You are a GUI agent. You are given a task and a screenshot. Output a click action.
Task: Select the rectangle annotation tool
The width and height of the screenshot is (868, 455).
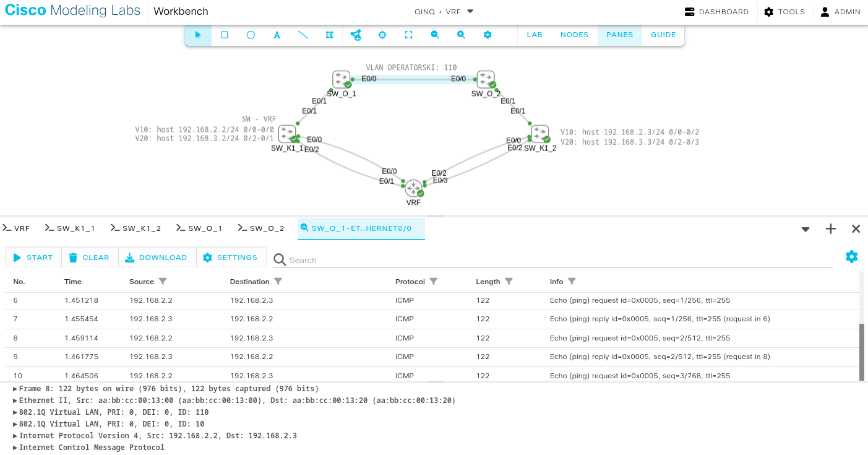pos(225,35)
